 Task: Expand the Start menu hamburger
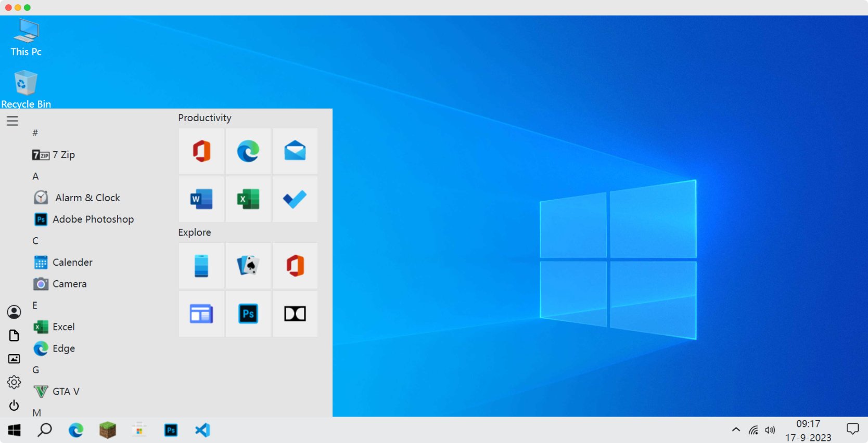[x=12, y=121]
